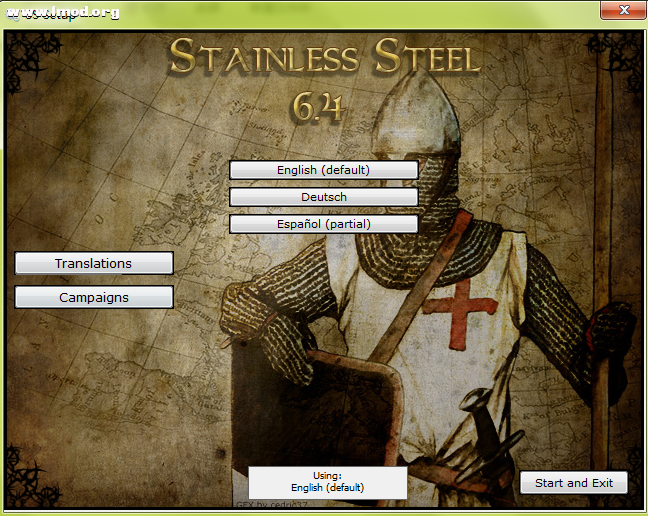
Task: Click the red cross on knight's tunic
Action: [x=460, y=308]
